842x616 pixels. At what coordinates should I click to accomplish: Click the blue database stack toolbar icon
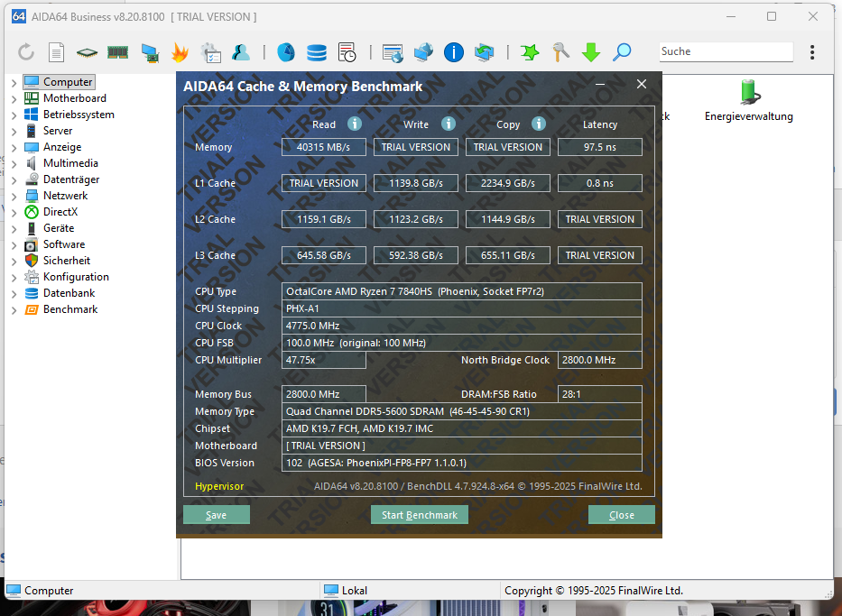pyautogui.click(x=316, y=52)
